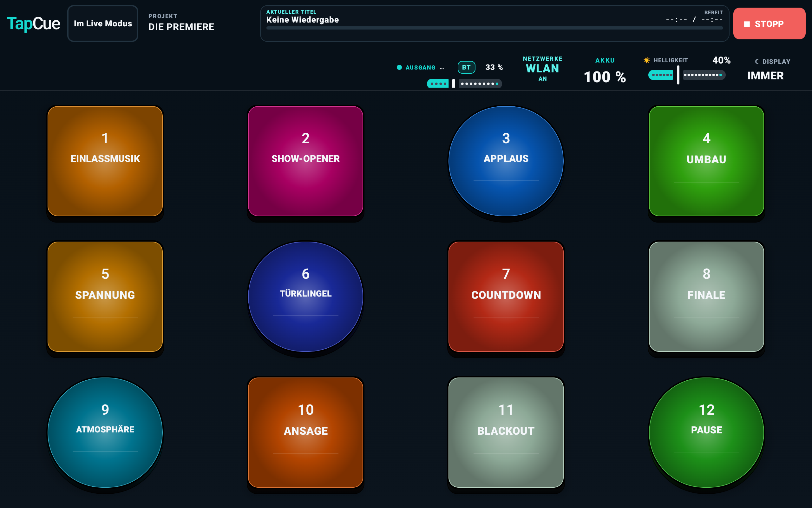This screenshot has width=812, height=508.
Task: Launch the red Countdown pad 7
Action: (506, 297)
